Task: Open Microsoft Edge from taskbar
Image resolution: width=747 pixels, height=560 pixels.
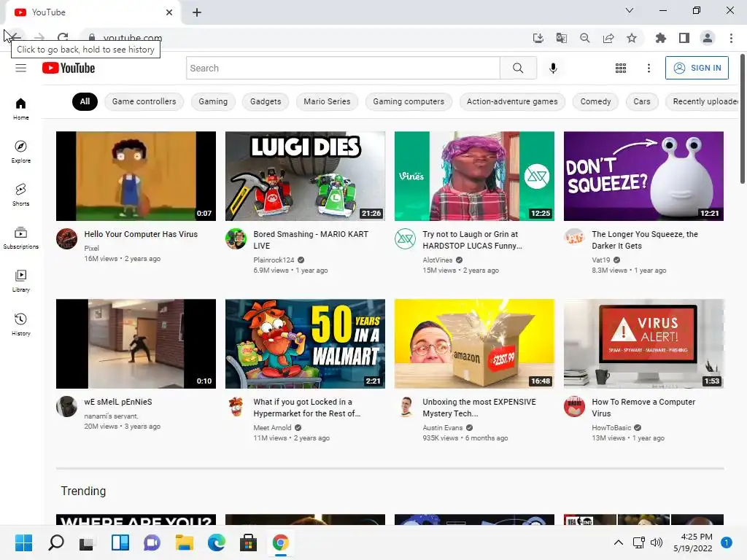Action: click(216, 542)
